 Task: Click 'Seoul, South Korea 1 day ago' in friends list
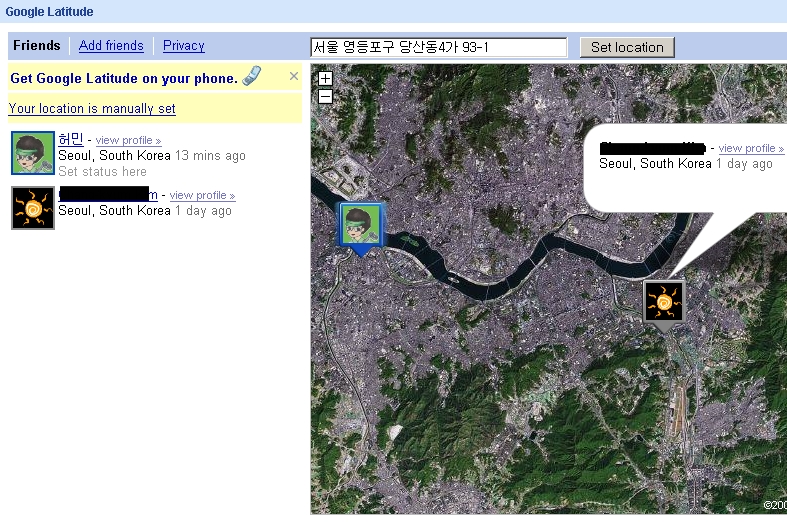tap(145, 211)
